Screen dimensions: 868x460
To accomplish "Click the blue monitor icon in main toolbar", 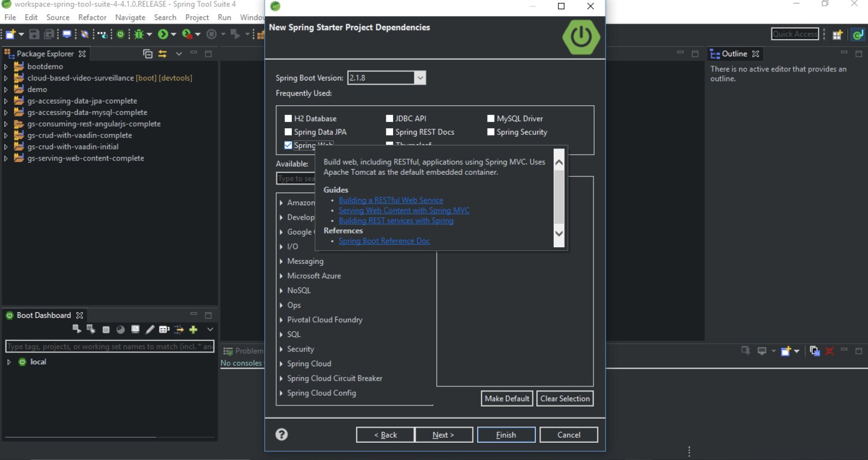I will click(67, 34).
